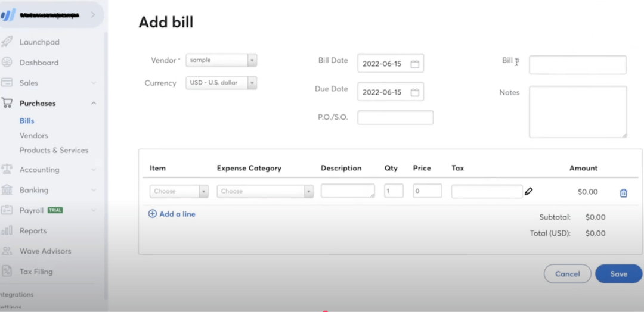
Task: Click the Expense Category column header
Action: pos(249,168)
